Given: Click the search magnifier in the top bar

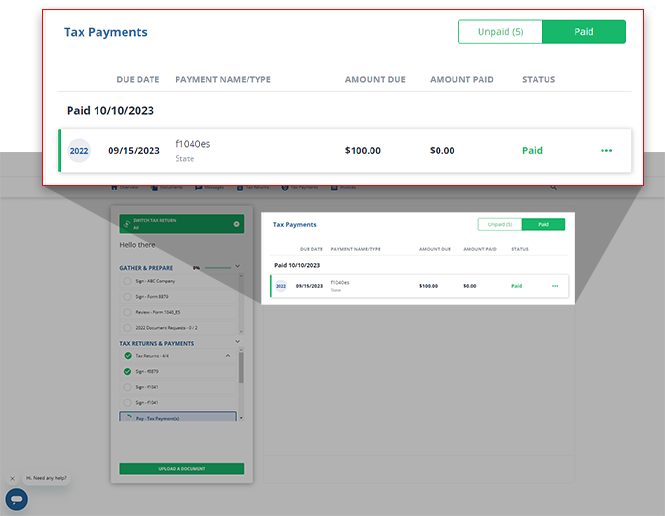Looking at the screenshot, I should 553,187.
